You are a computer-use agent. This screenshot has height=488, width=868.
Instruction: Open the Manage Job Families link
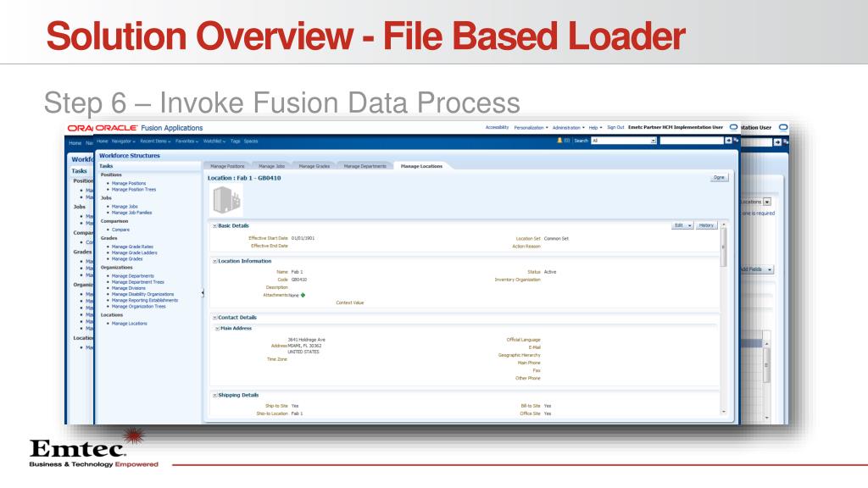click(131, 213)
